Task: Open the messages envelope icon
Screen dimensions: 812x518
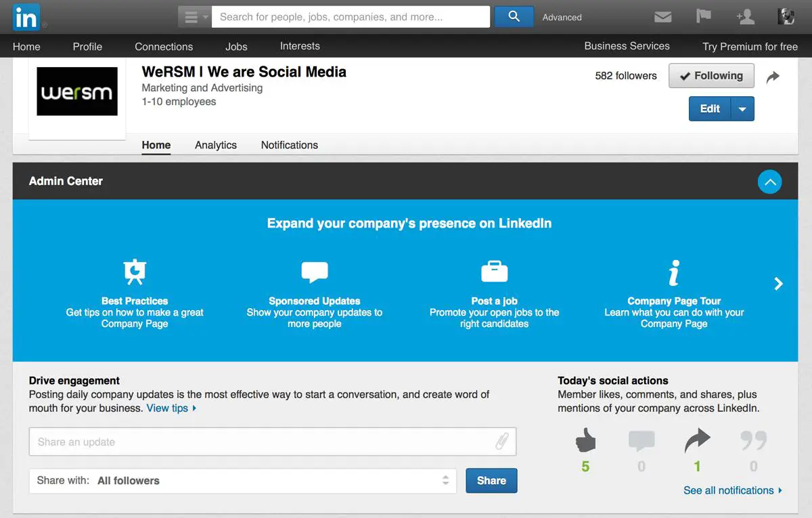Action: point(663,17)
